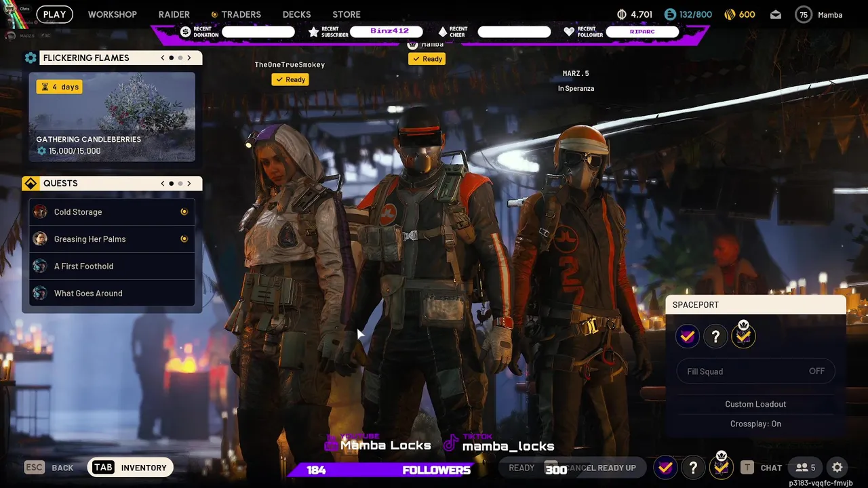
Task: Open INVENTORY with the TAB button
Action: click(x=130, y=467)
